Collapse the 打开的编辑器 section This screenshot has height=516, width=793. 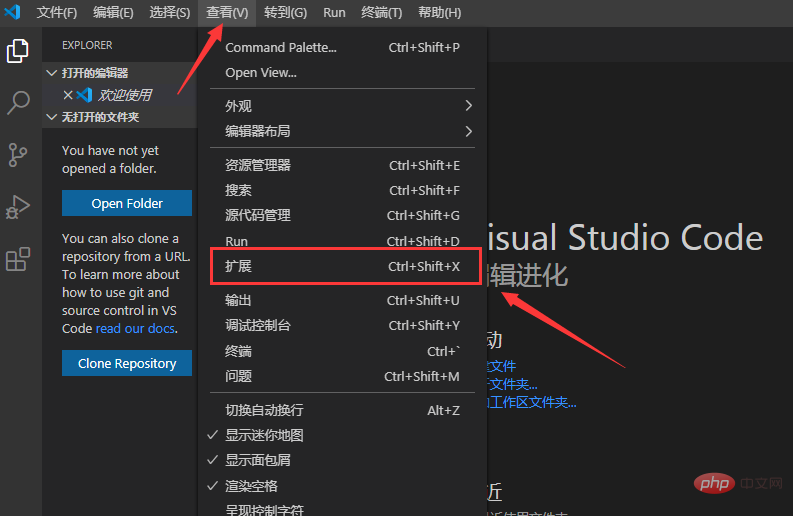click(94, 73)
